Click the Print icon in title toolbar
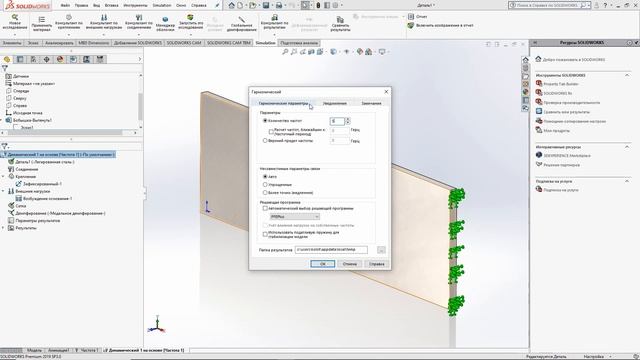Screen dimensions: 640x360 (279, 5)
